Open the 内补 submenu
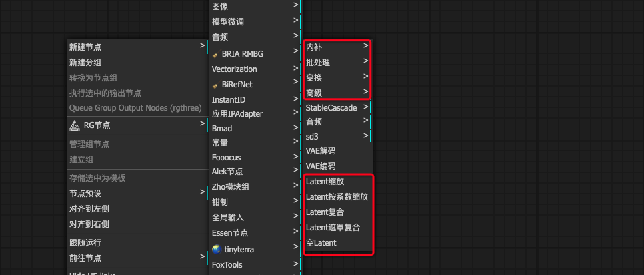644x275 pixels. pyautogui.click(x=337, y=47)
